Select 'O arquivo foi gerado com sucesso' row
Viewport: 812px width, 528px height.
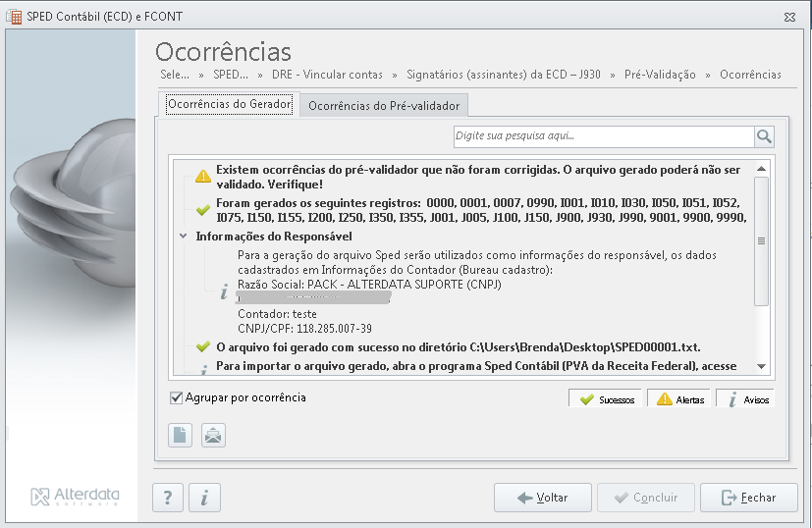click(459, 346)
